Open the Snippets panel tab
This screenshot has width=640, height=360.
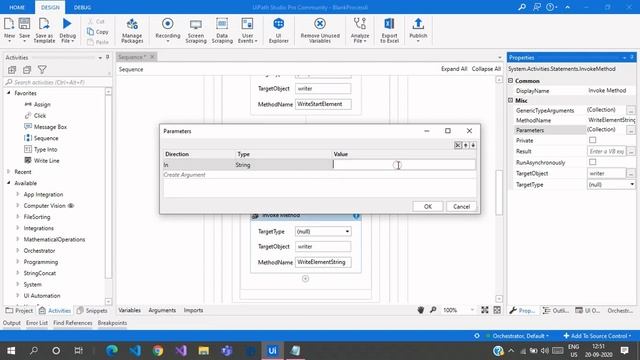point(93,311)
